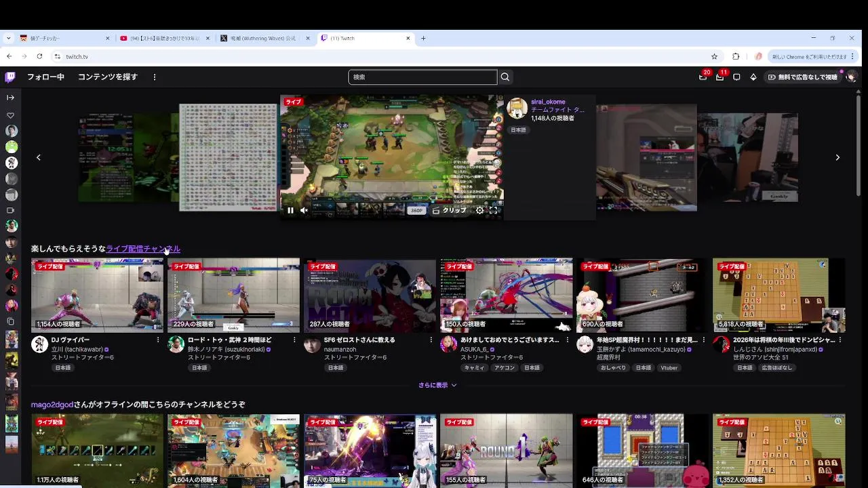The height and width of the screenshot is (488, 868).
Task: Click the キャミィ tag
Action: coord(475,368)
